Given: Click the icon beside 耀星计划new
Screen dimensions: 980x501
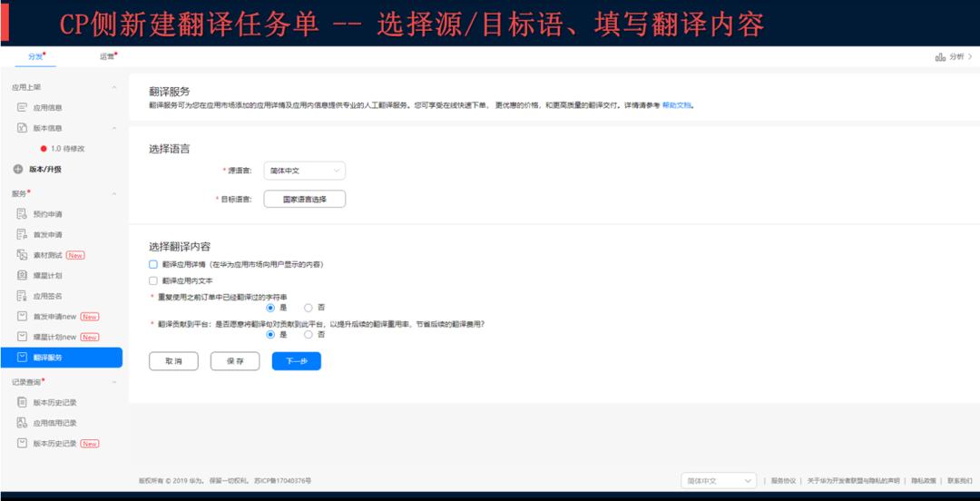Looking at the screenshot, I should click(x=23, y=337).
